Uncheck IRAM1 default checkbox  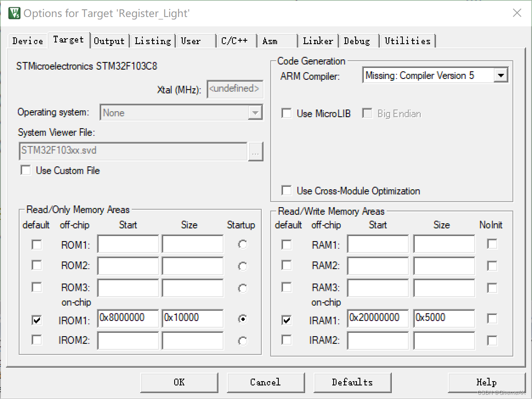tap(287, 320)
